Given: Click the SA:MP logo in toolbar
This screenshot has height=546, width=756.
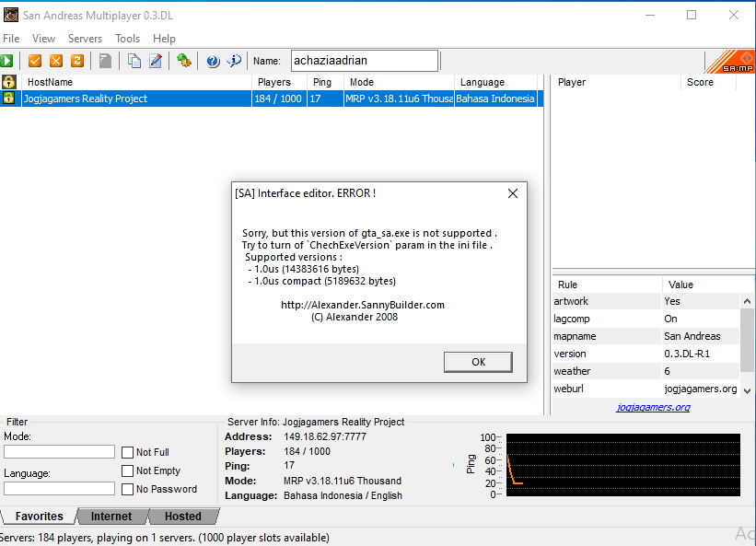Looking at the screenshot, I should tap(730, 62).
